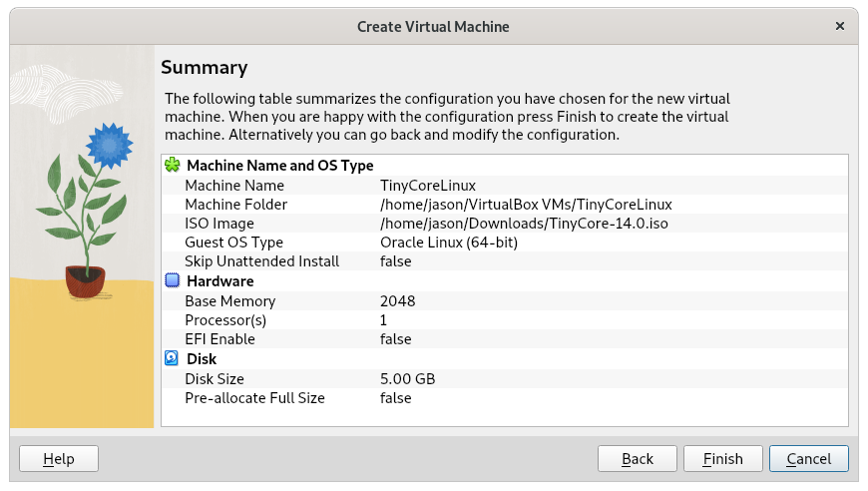The height and width of the screenshot is (491, 868).
Task: Click the green clover Machine Name section icon
Action: pyautogui.click(x=173, y=165)
